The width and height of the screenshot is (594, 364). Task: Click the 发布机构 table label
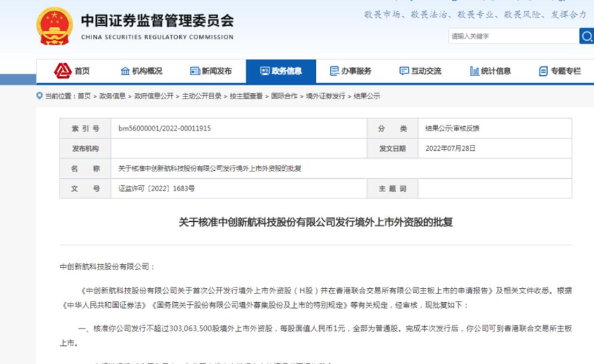(85, 149)
